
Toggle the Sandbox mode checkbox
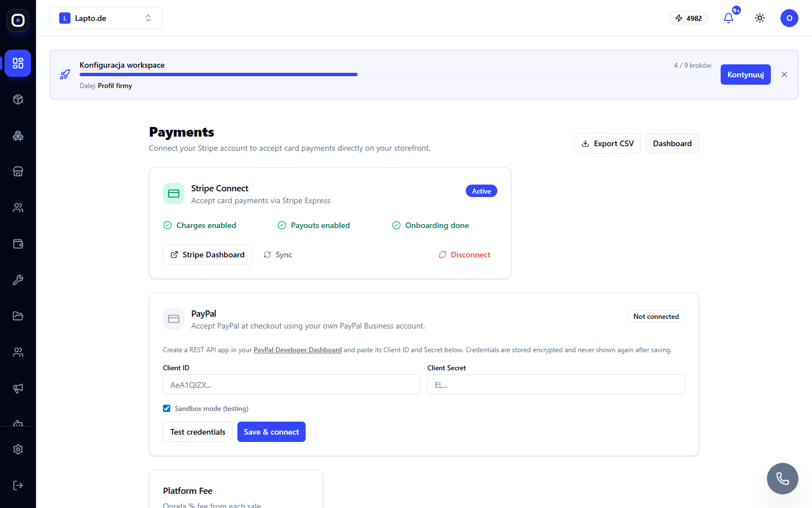pyautogui.click(x=167, y=409)
